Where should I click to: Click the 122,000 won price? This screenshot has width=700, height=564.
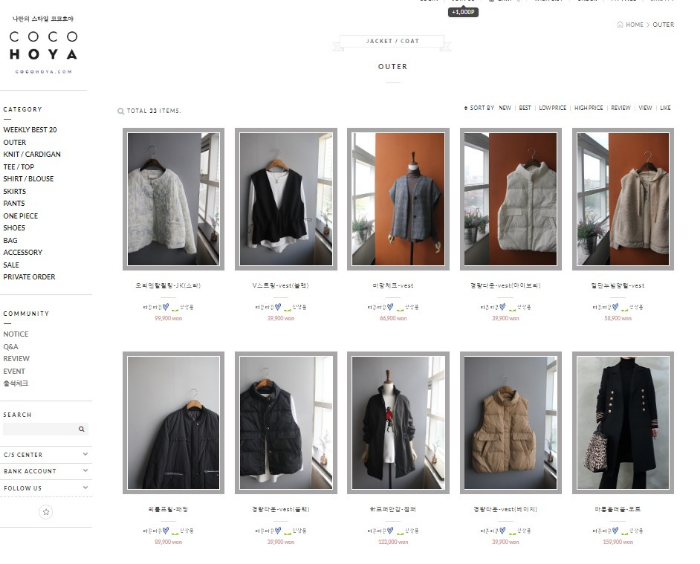[393, 542]
